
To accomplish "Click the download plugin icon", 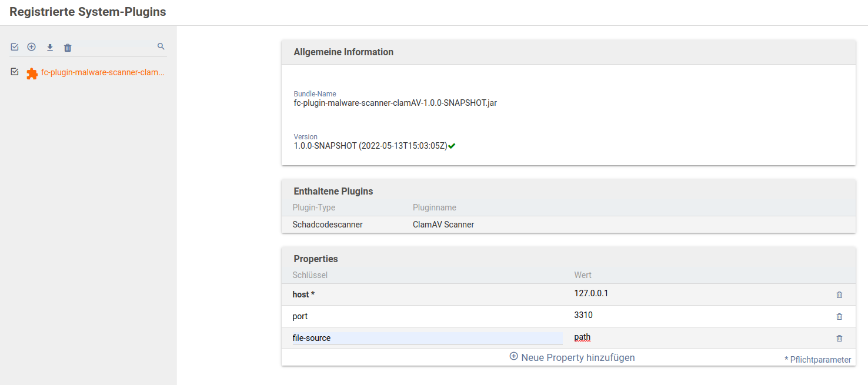I will pos(50,48).
